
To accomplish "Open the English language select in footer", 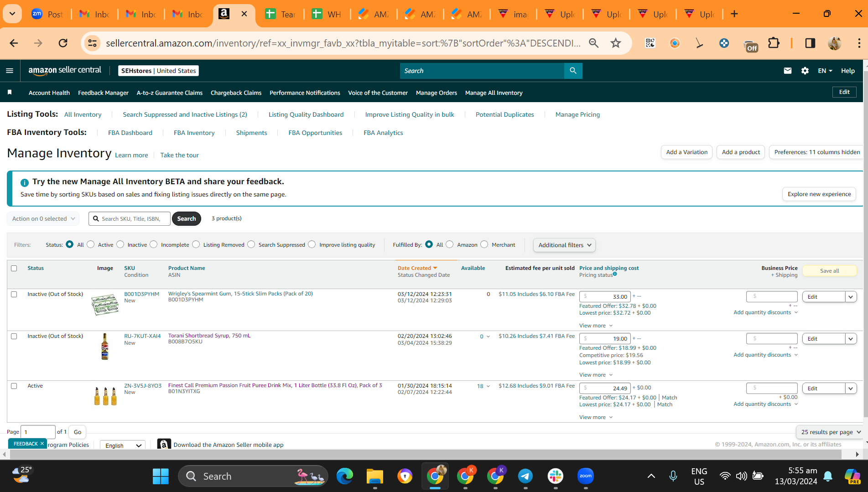I will [x=123, y=445].
